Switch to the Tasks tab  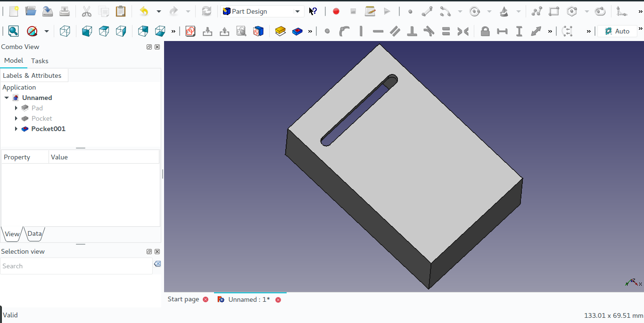[x=40, y=61]
